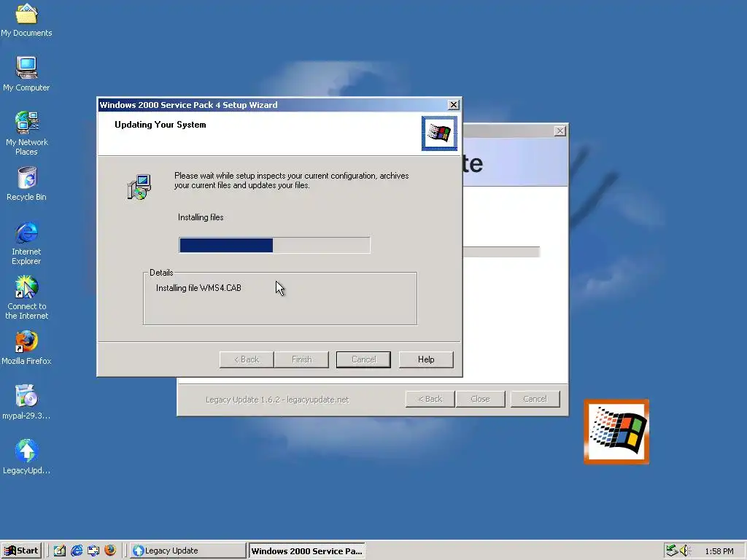
Task: Close the Service Pack 4 Setup Wizard
Action: point(454,105)
